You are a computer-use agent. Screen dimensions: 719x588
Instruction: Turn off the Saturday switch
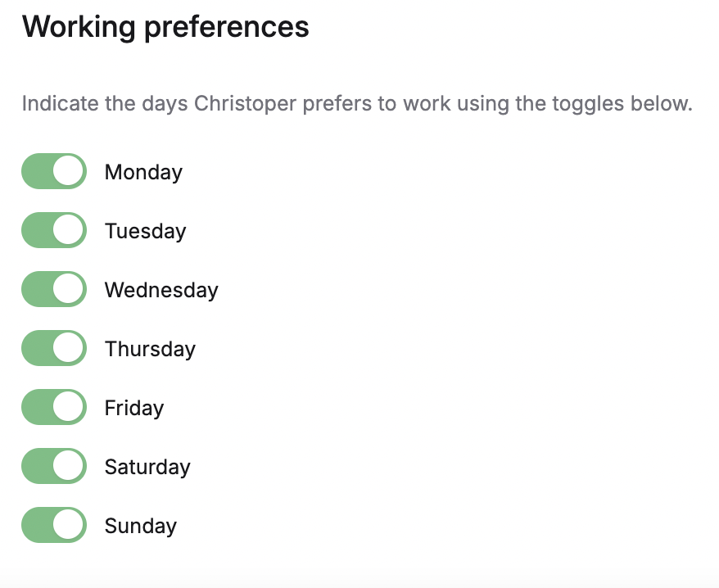(53, 466)
